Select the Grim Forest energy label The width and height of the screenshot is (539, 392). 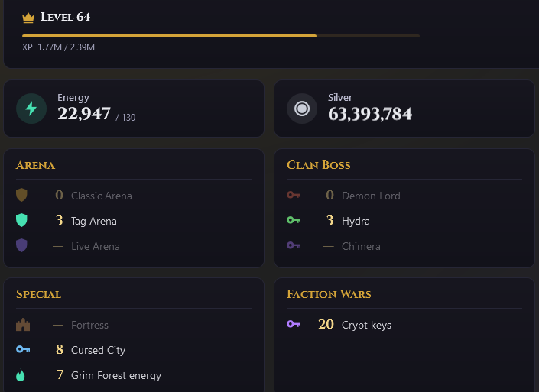click(116, 375)
